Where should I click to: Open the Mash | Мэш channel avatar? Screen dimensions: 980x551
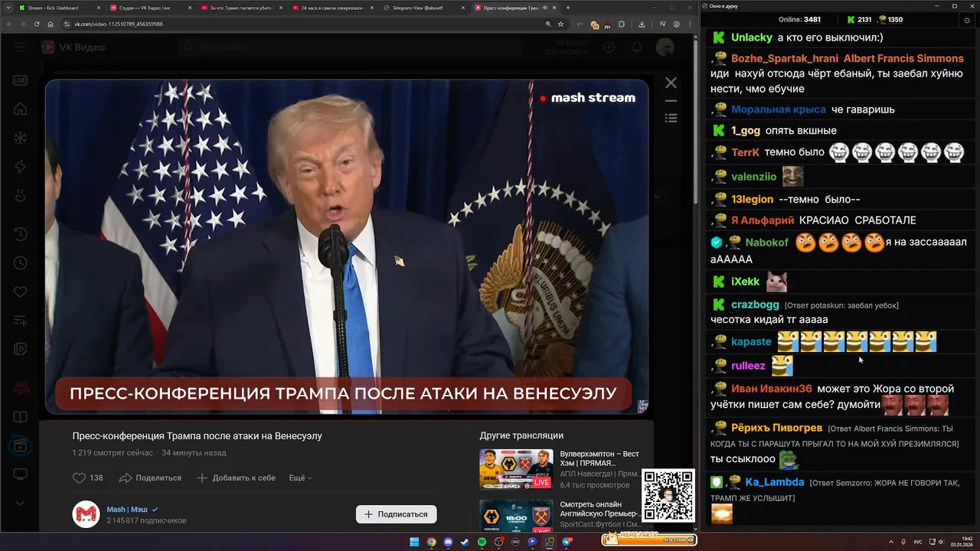tap(86, 514)
